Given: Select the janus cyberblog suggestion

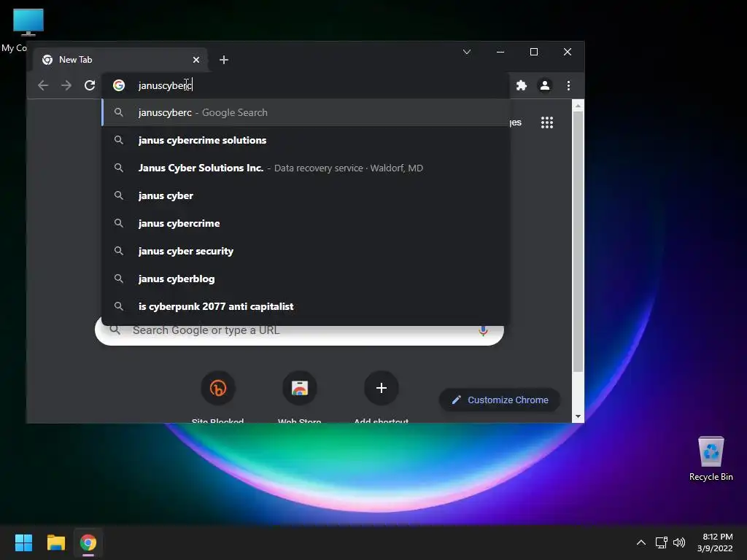Looking at the screenshot, I should [x=306, y=278].
